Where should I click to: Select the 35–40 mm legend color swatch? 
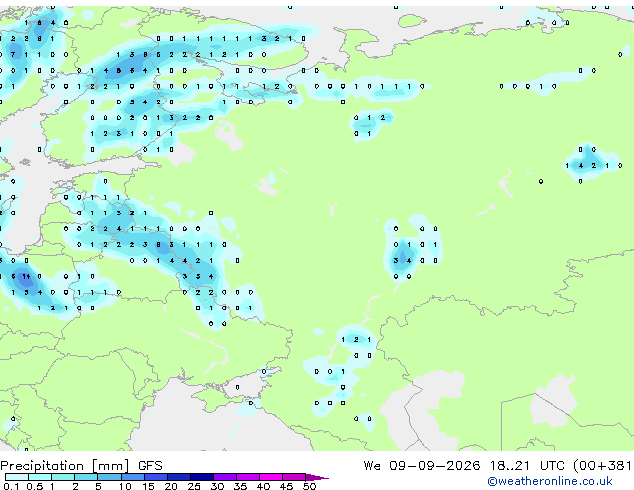tap(248, 477)
